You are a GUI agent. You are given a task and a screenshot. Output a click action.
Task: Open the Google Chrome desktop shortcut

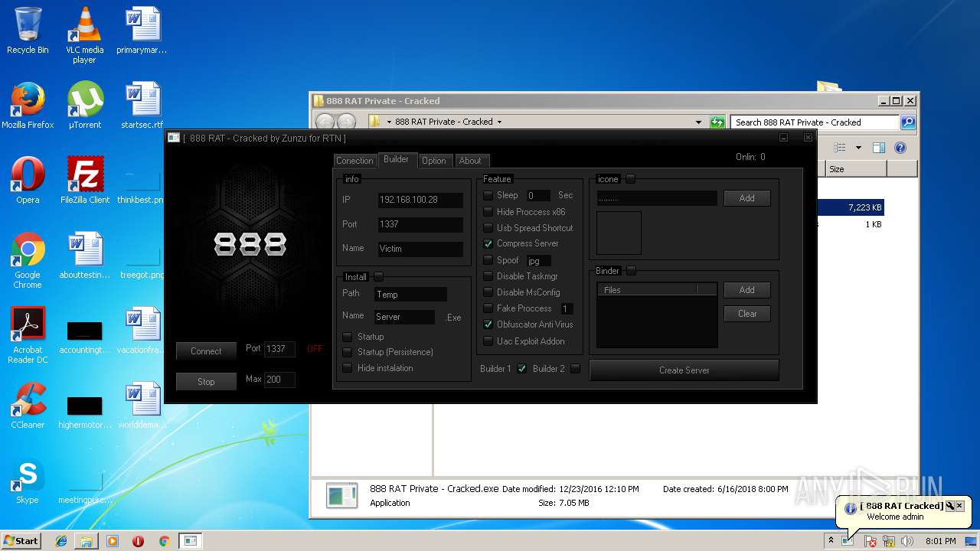point(28,260)
